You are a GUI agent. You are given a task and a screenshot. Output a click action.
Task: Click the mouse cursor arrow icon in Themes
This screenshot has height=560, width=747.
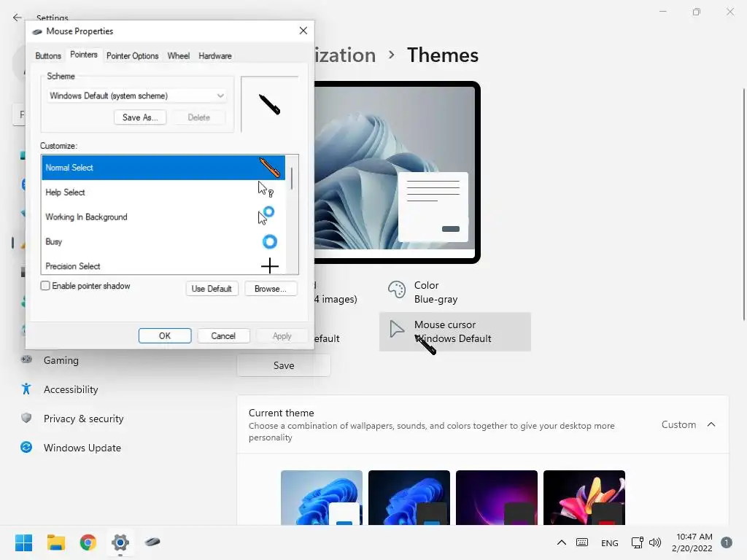[396, 329]
